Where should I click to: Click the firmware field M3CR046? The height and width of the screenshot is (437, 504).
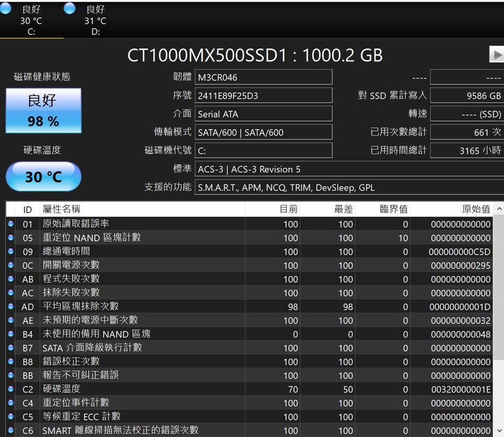coord(264,78)
